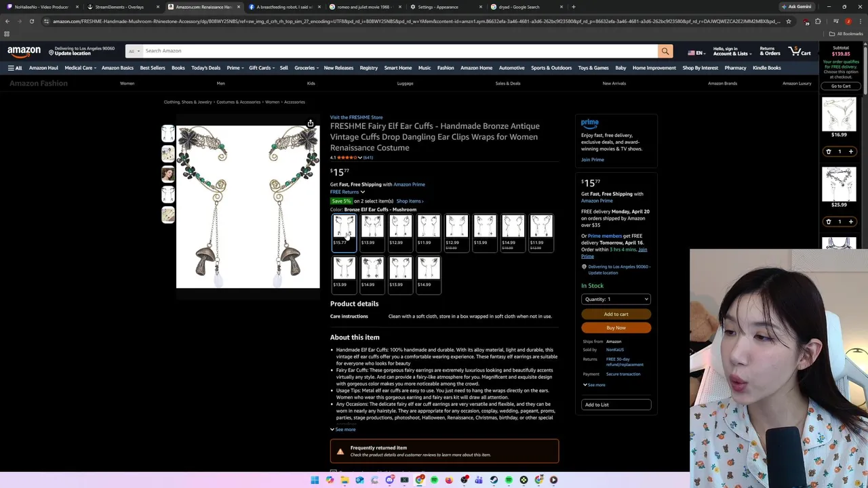The height and width of the screenshot is (488, 868).
Task: Click the NonKaUS seller link
Action: pos(614,350)
